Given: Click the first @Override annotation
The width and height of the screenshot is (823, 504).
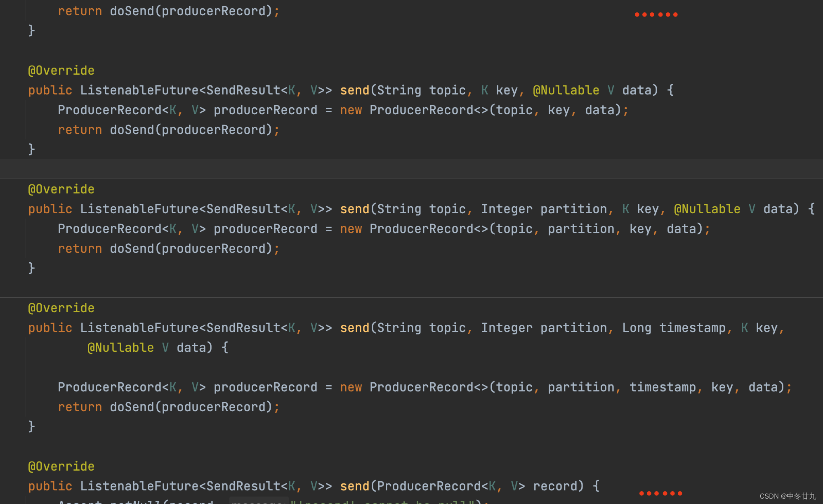Looking at the screenshot, I should coord(61,71).
